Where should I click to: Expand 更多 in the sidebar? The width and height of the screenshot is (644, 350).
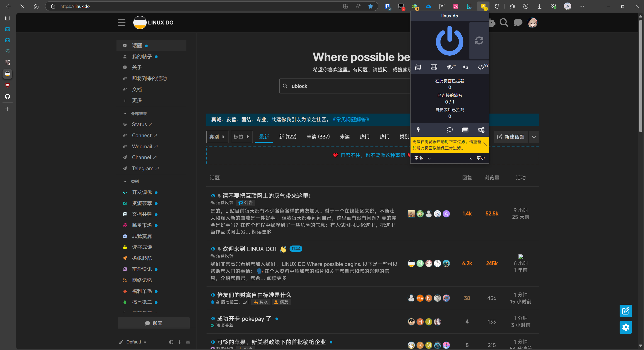(151, 100)
